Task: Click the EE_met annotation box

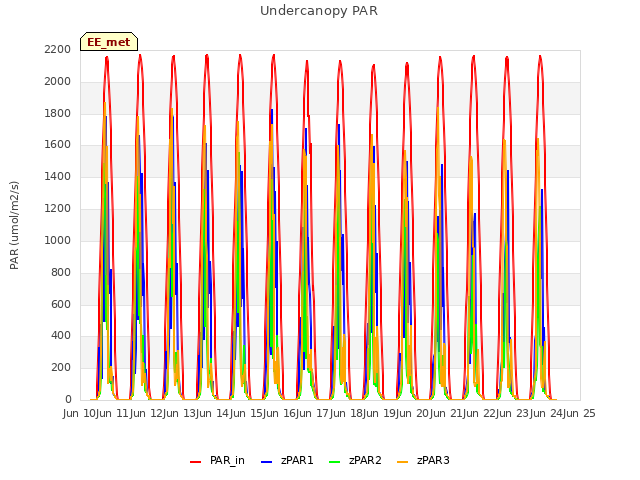Action: tap(109, 42)
